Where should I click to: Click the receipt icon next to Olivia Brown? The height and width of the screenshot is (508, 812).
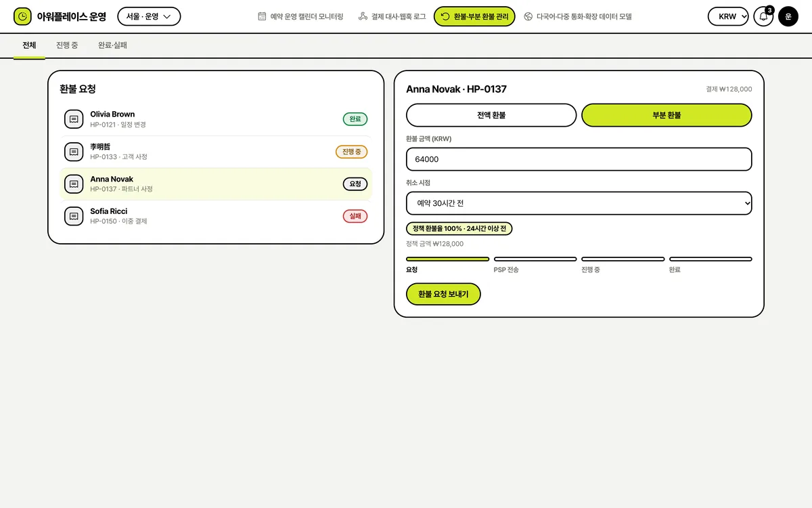74,119
